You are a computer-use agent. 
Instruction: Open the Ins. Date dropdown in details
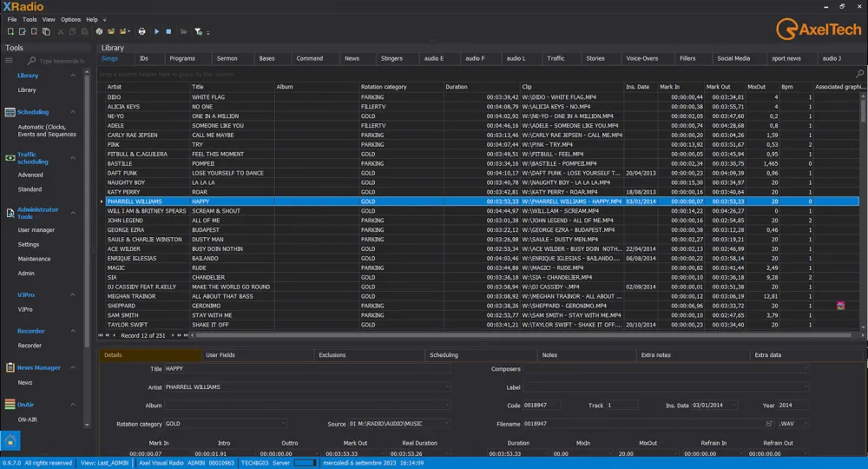[x=736, y=406]
